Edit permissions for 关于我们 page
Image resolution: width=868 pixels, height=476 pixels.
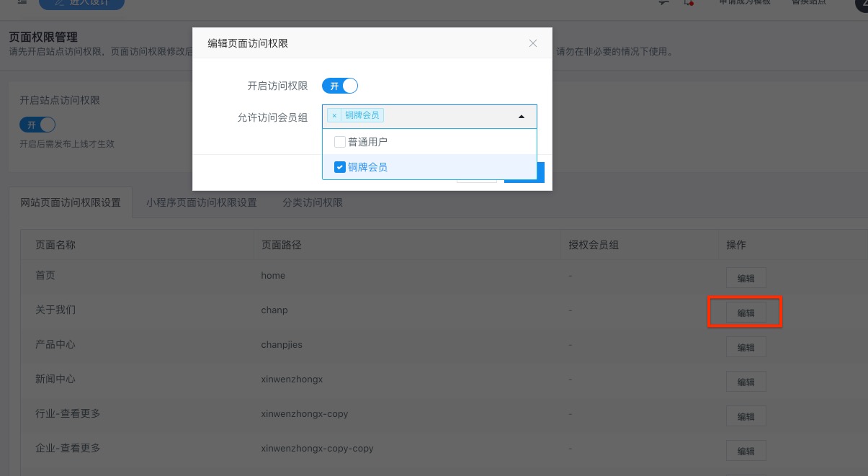tap(746, 313)
